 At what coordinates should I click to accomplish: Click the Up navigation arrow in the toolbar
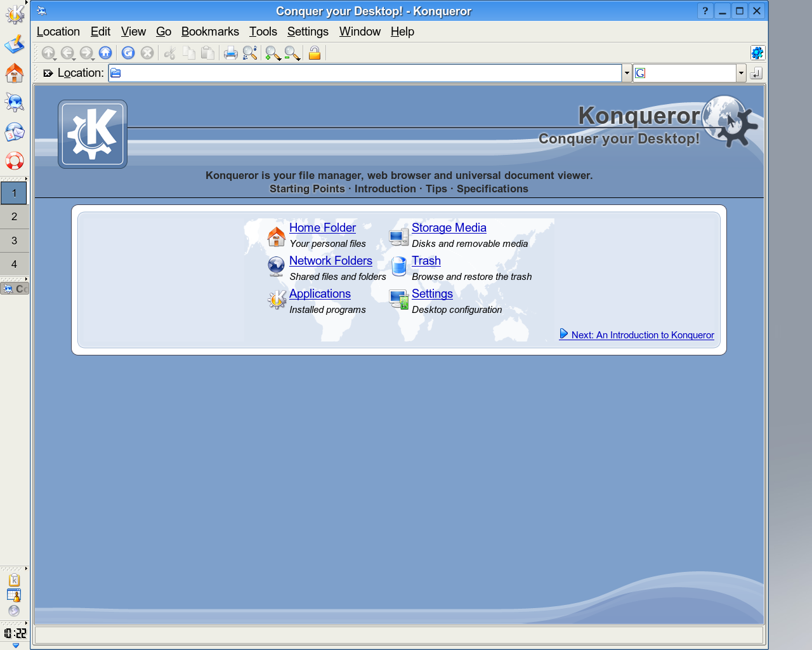click(48, 53)
